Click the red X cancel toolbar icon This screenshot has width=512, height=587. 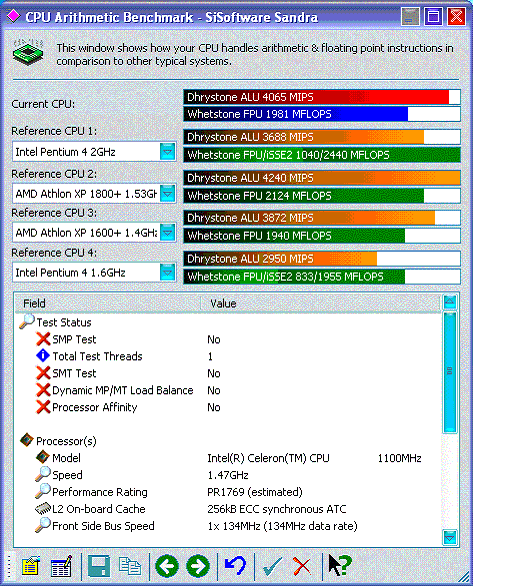[x=301, y=566]
